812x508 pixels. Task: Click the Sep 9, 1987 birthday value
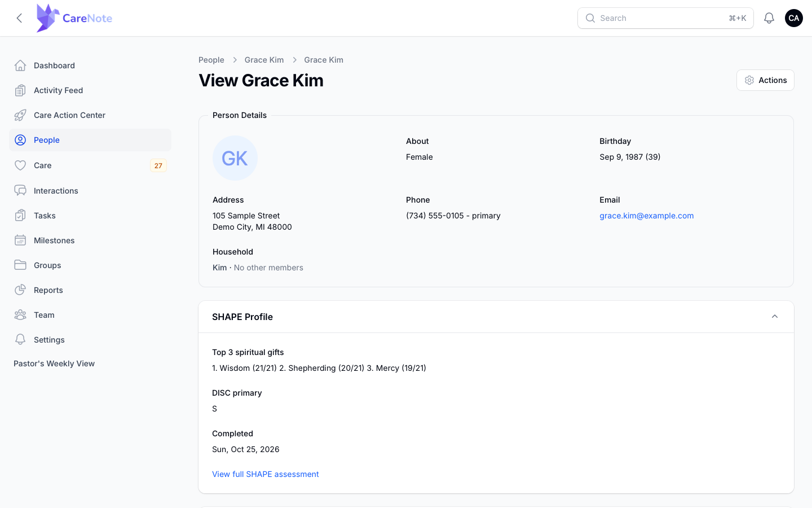pyautogui.click(x=630, y=157)
